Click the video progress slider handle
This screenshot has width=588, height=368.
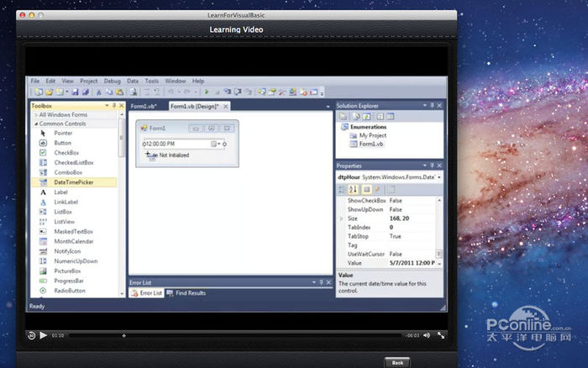click(124, 335)
